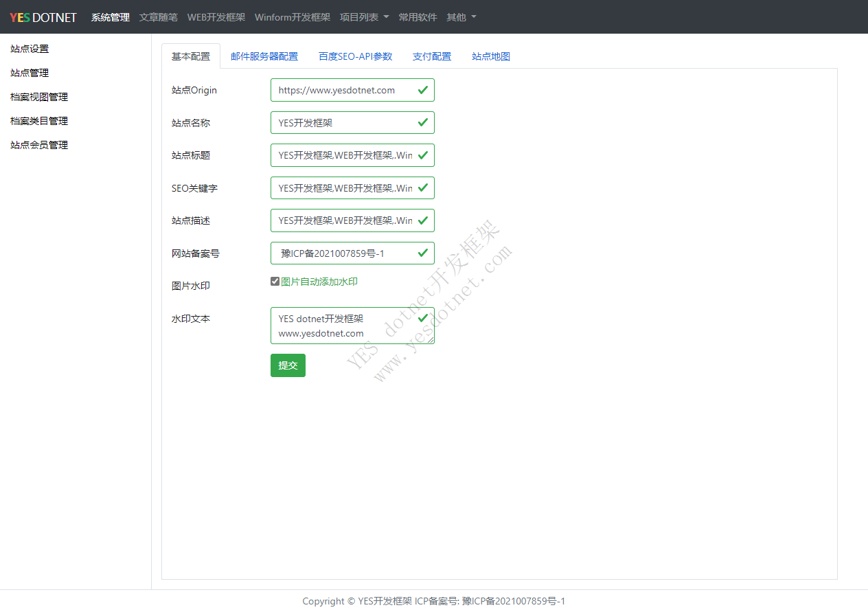The image size is (868, 612).
Task: Edit the 站点描述 input field
Action: (x=352, y=220)
